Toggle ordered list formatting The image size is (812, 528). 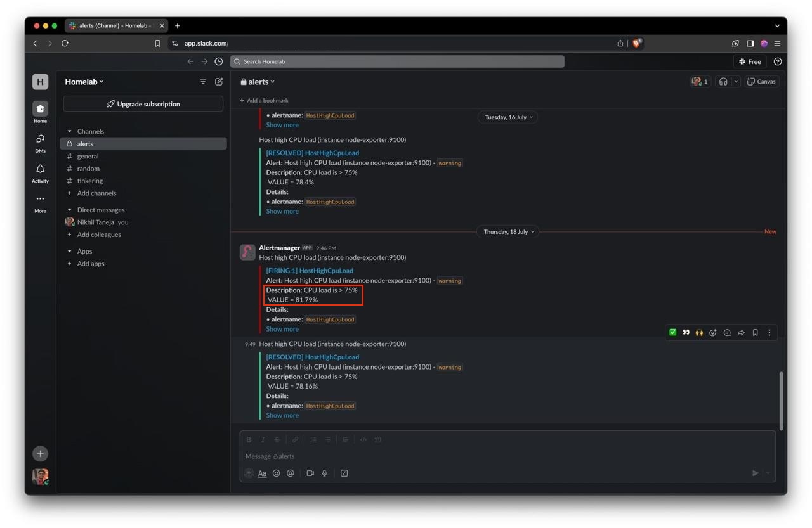tap(313, 439)
